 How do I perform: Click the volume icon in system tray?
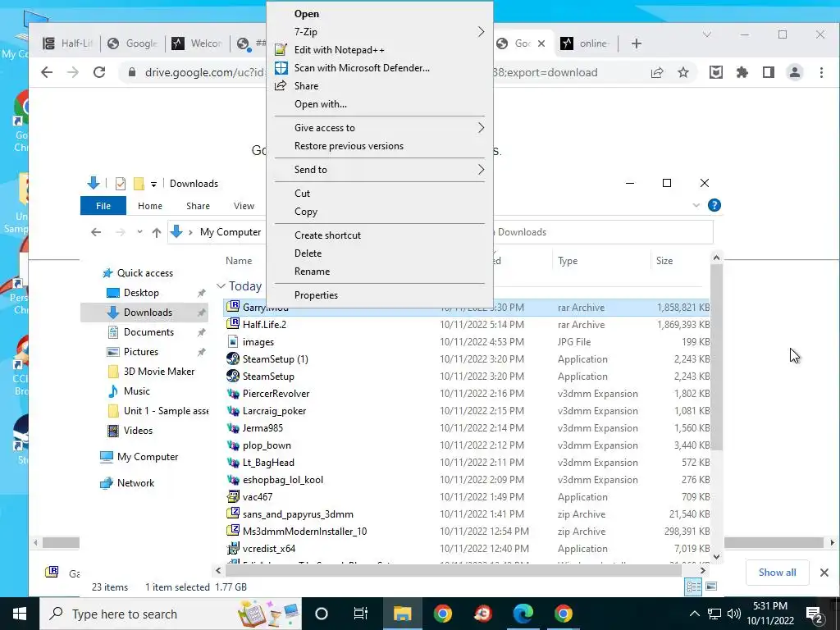tap(733, 614)
